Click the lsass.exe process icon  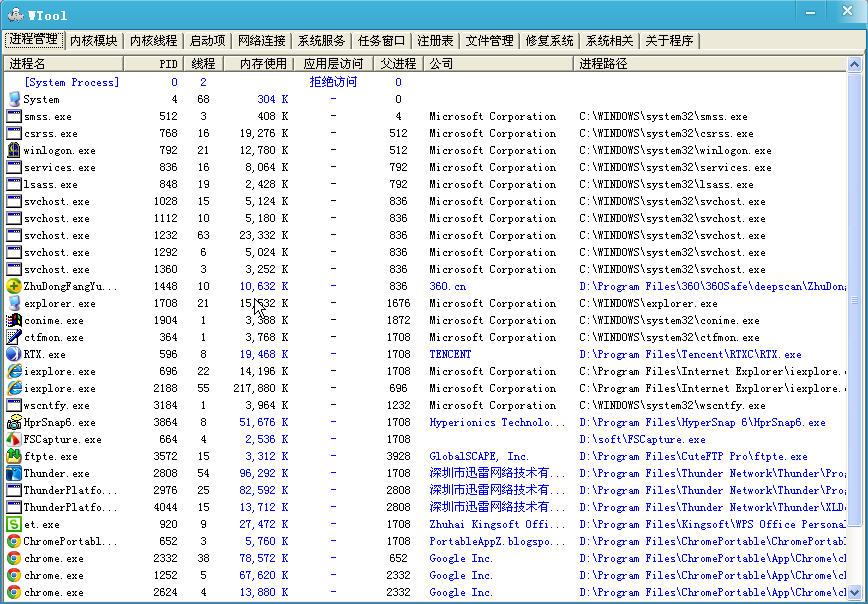14,184
